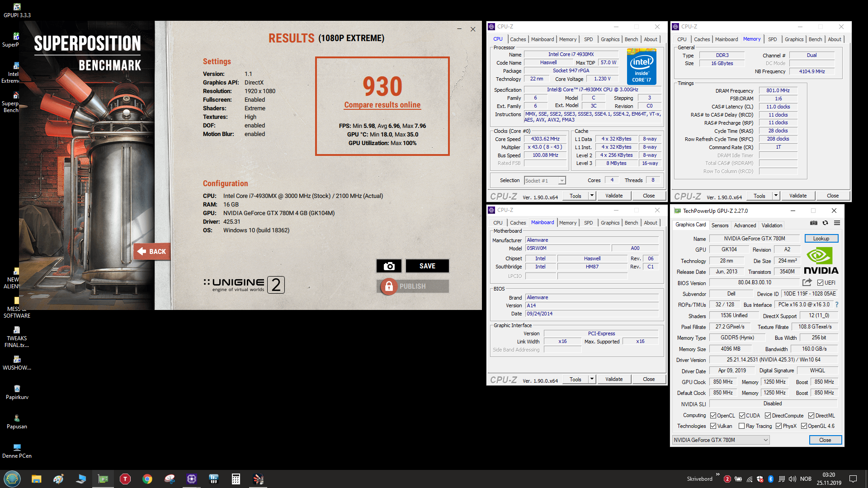Click Close button in GPU-Z

825,440
